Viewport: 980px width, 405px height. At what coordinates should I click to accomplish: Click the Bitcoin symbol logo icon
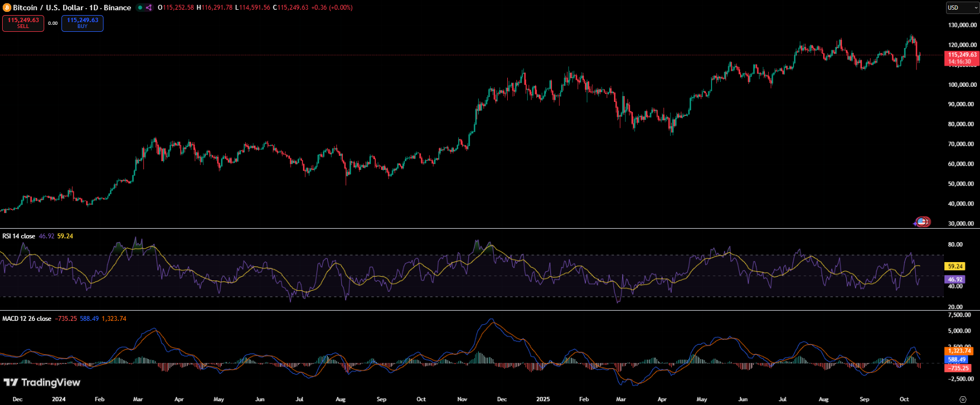tap(7, 8)
